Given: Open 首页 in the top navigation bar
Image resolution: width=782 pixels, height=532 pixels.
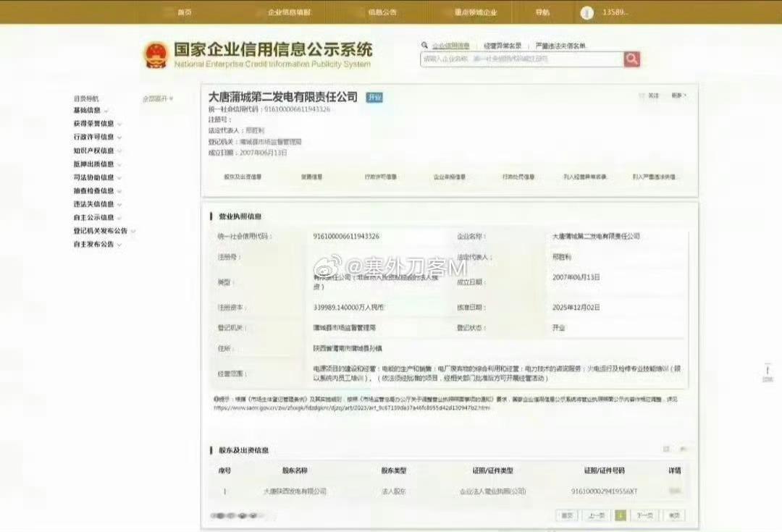Looking at the screenshot, I should [x=185, y=12].
